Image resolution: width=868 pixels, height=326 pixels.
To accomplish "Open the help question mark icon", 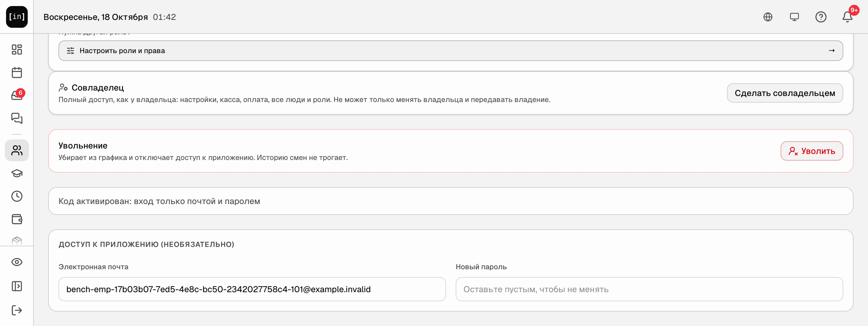I will point(821,17).
